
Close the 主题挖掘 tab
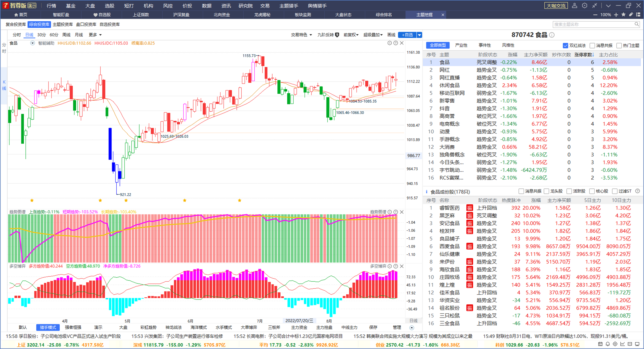tap(443, 15)
